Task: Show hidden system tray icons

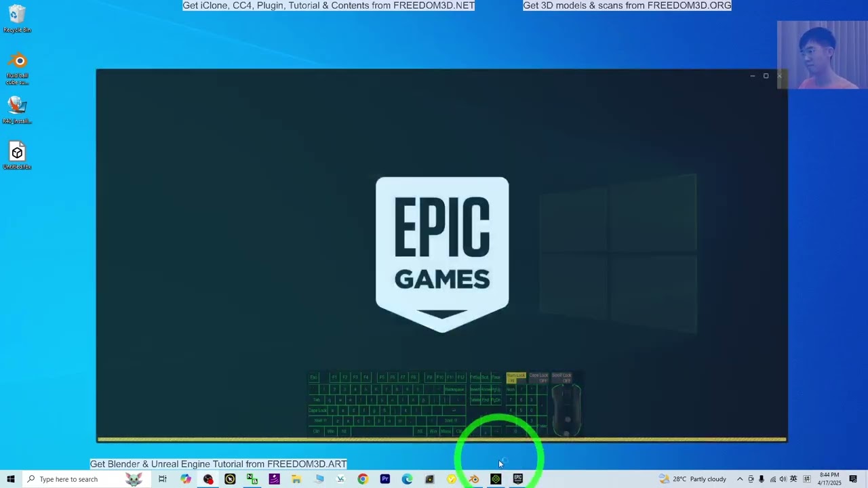Action: (x=740, y=479)
